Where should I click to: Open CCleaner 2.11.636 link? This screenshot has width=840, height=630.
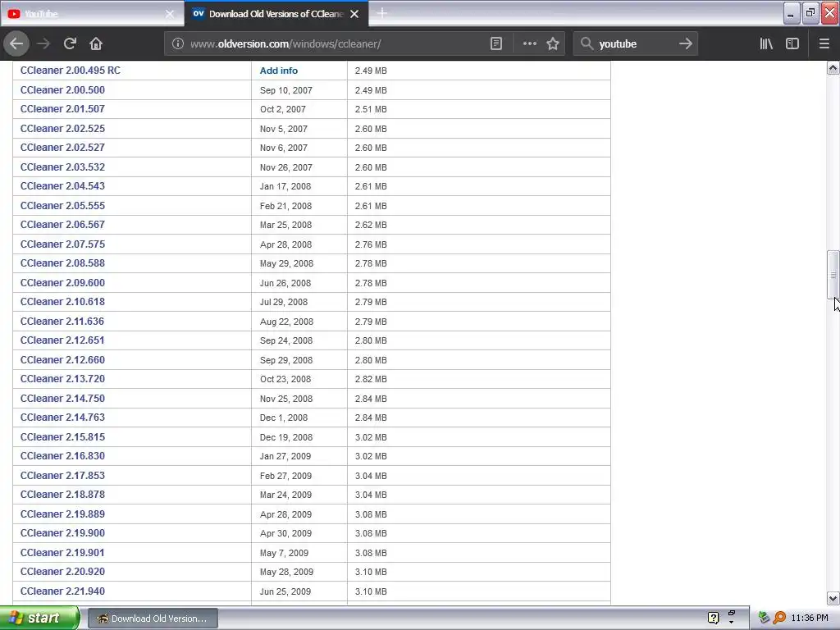click(62, 322)
